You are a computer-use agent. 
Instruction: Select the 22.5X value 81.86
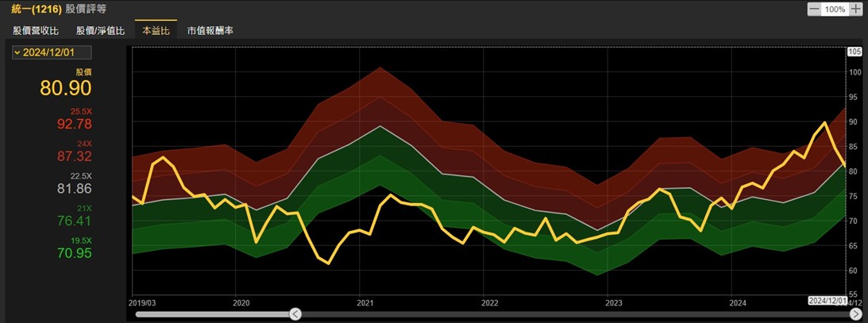(x=74, y=189)
